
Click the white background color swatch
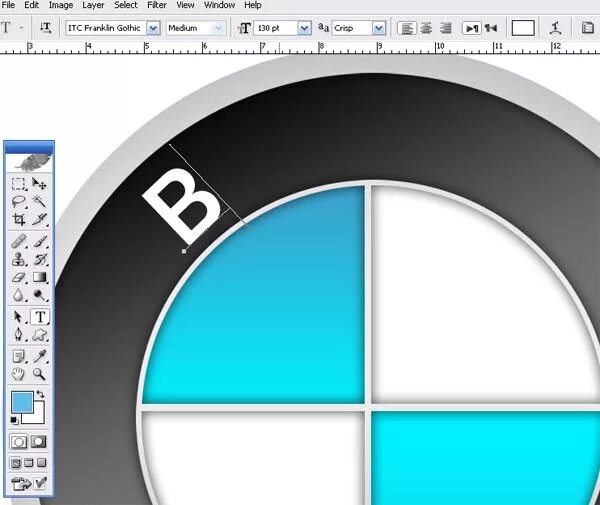click(38, 417)
